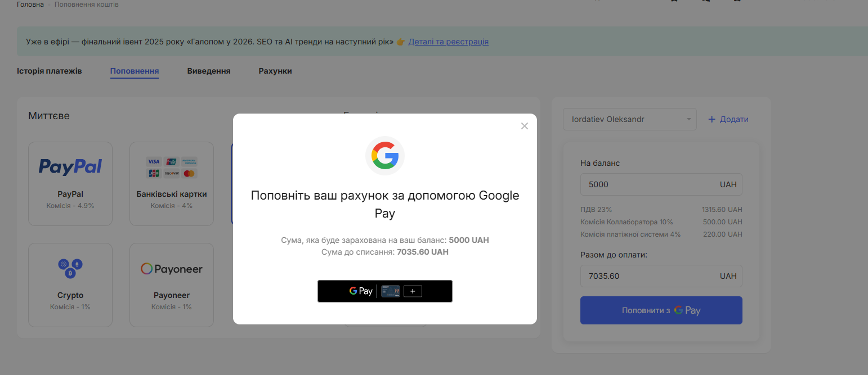Viewport: 868px width, 375px height.
Task: Click the ПДВ 23% label
Action: coord(596,209)
